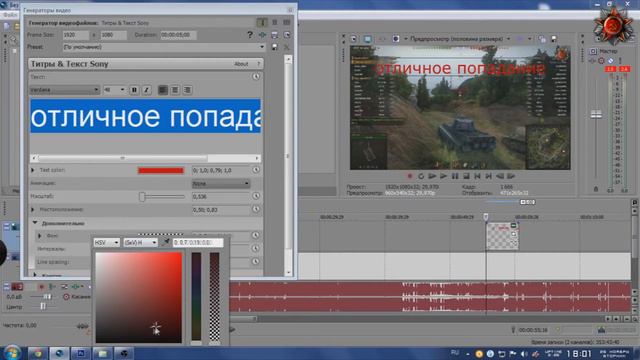The height and width of the screenshot is (360, 640).
Task: Click the Go to Start transport button
Action: tap(477, 176)
